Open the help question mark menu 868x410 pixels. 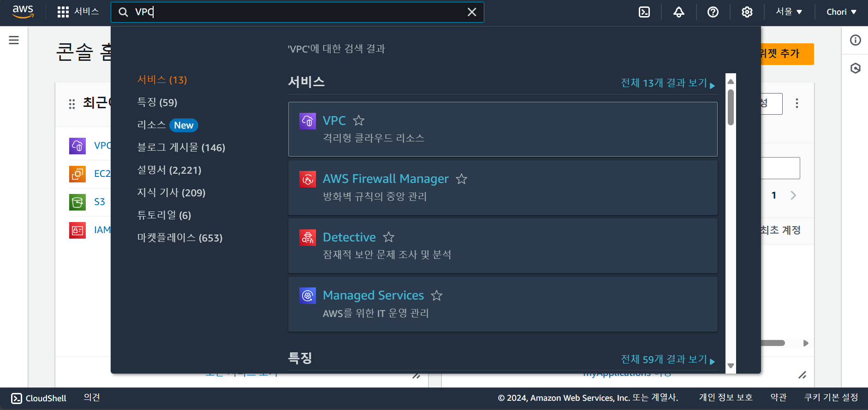[713, 12]
